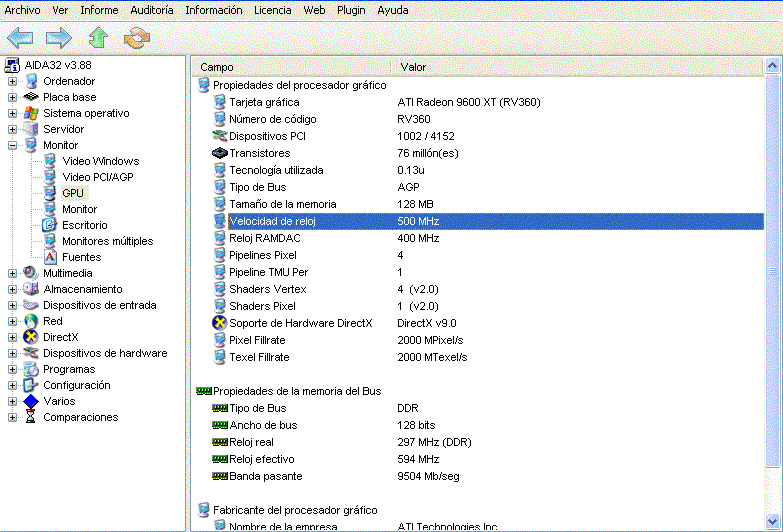This screenshot has width=783, height=532.
Task: Select the GPU tree item
Action: click(73, 193)
